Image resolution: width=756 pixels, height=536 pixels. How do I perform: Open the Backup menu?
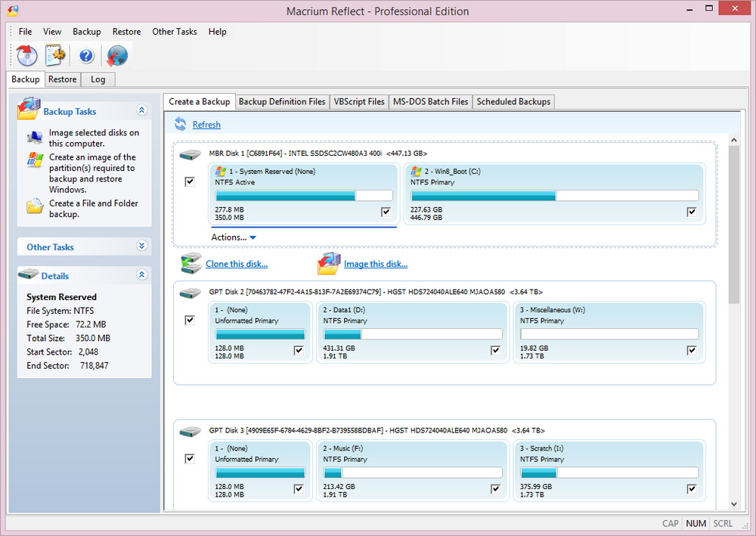coord(87,31)
